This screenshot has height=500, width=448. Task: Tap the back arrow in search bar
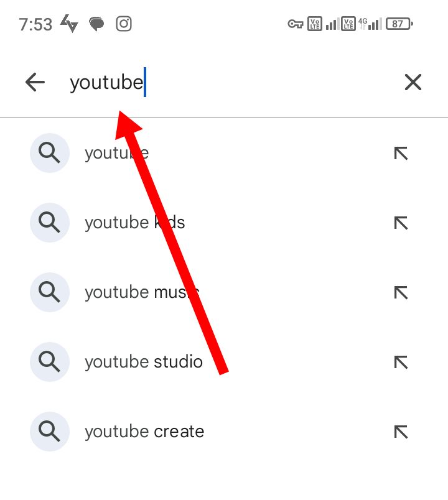point(35,82)
